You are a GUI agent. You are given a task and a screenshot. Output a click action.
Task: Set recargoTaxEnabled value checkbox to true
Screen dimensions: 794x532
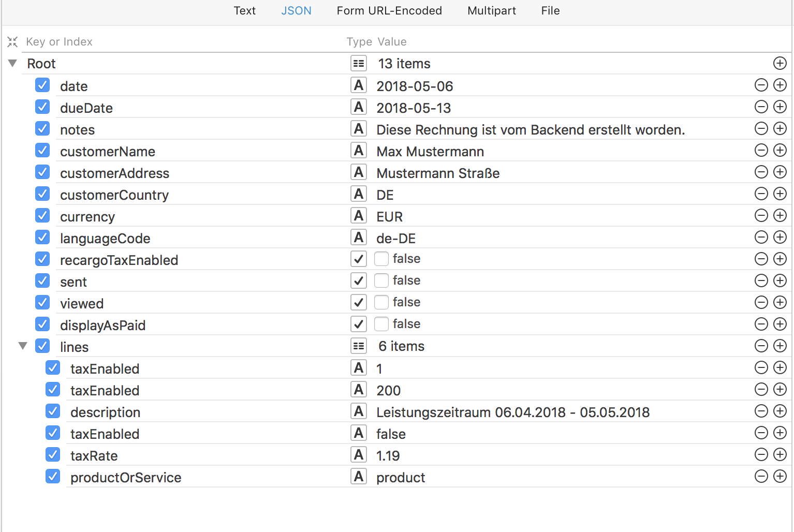381,259
